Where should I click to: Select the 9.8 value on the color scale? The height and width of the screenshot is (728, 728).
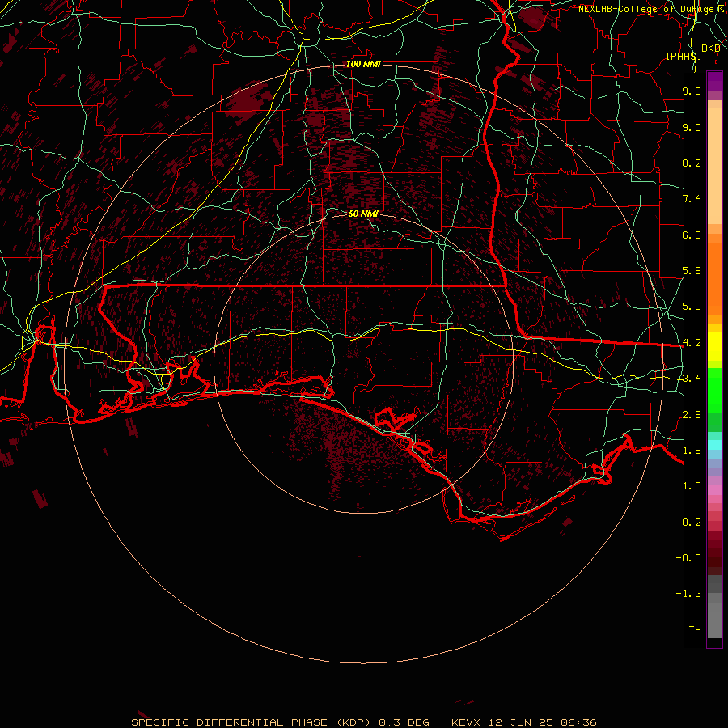[x=692, y=91]
